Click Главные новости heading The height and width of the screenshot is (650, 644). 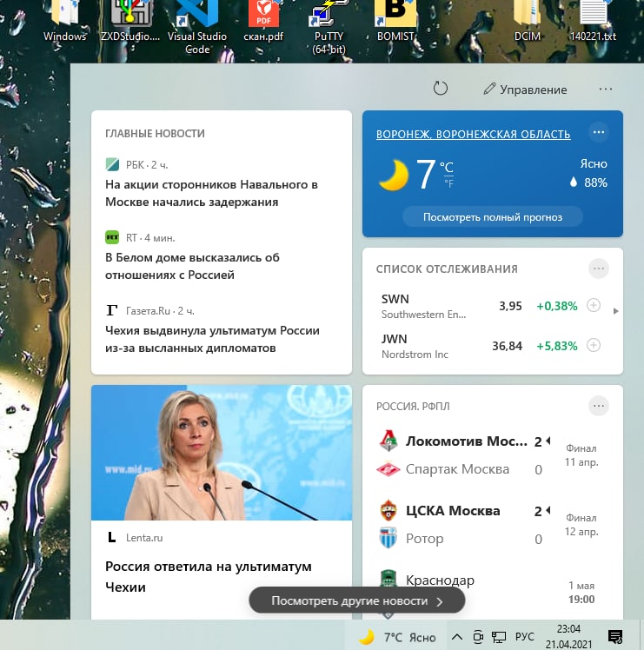[155, 134]
